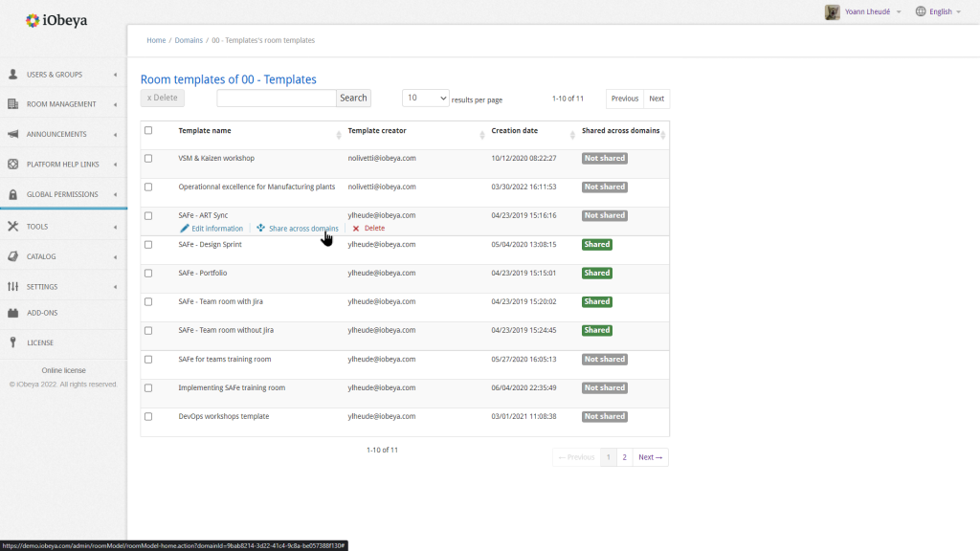Click the Platform Help Links lifebuoy icon
The height and width of the screenshot is (551, 980).
pos(13,164)
